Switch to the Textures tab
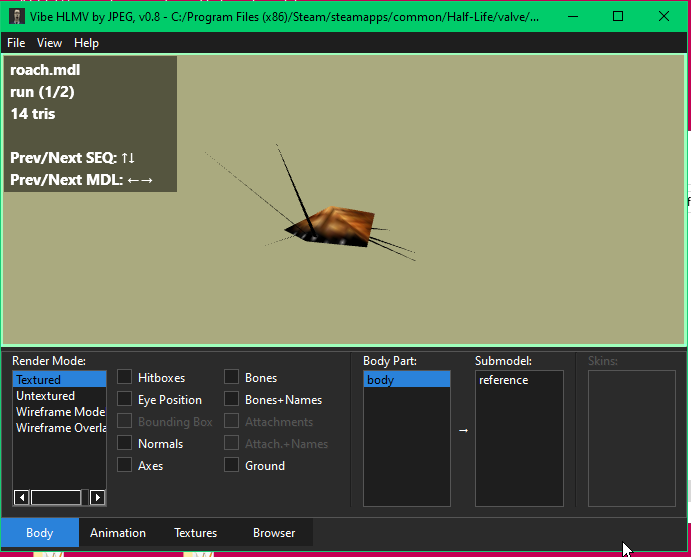Image resolution: width=691 pixels, height=557 pixels. pyautogui.click(x=196, y=533)
